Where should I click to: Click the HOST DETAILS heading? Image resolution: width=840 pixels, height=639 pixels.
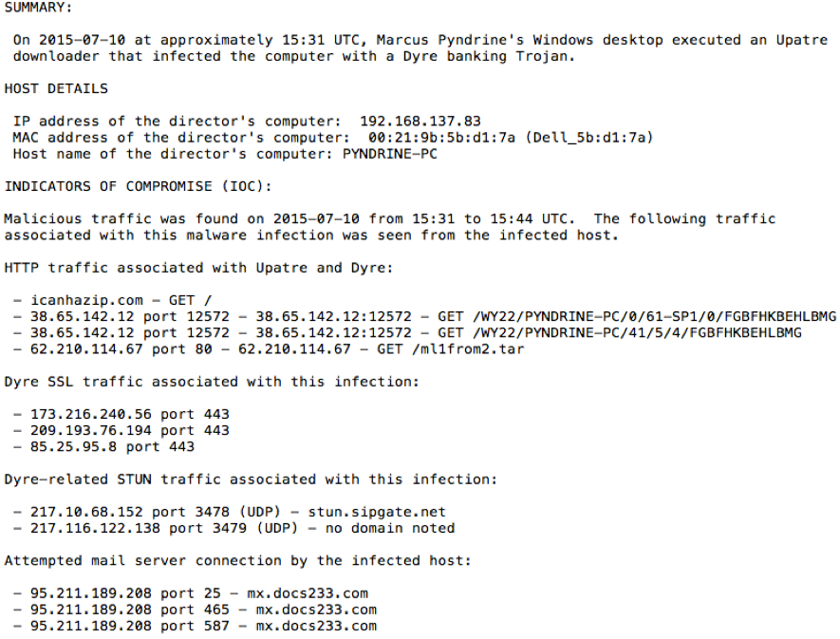click(x=56, y=88)
